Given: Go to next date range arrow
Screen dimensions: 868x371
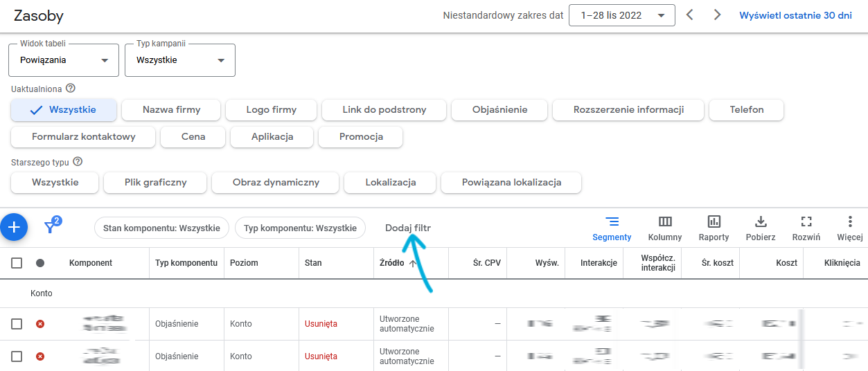Looking at the screenshot, I should tap(717, 15).
